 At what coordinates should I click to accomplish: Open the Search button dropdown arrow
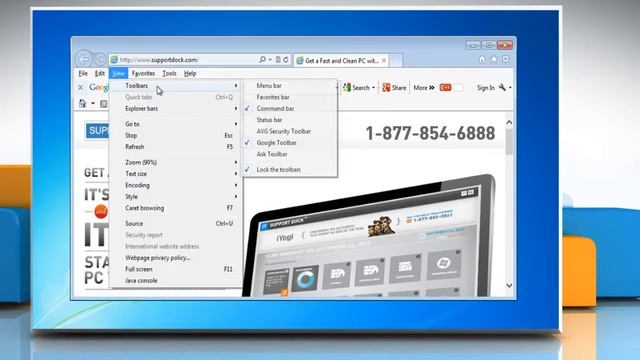coord(373,88)
